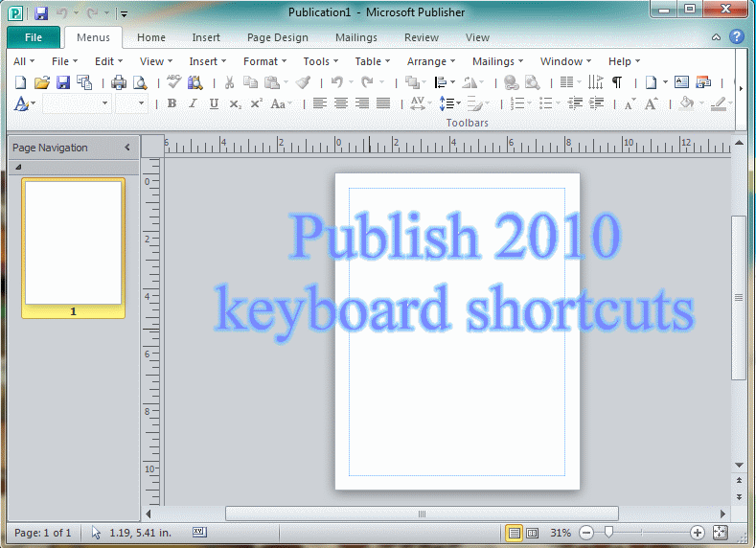The image size is (756, 548).
Task: Click the Print icon
Action: click(119, 82)
